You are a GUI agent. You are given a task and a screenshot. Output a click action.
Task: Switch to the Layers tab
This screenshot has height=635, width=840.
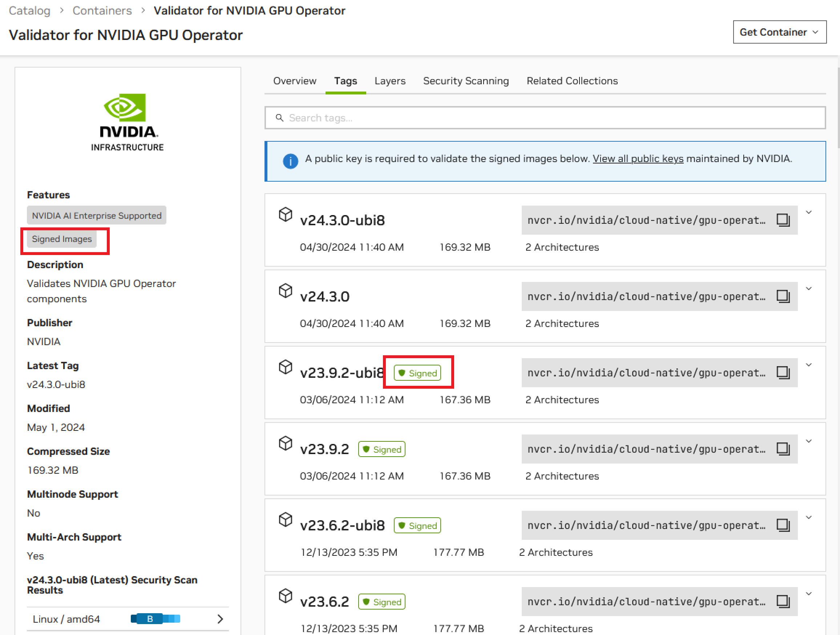(x=390, y=81)
